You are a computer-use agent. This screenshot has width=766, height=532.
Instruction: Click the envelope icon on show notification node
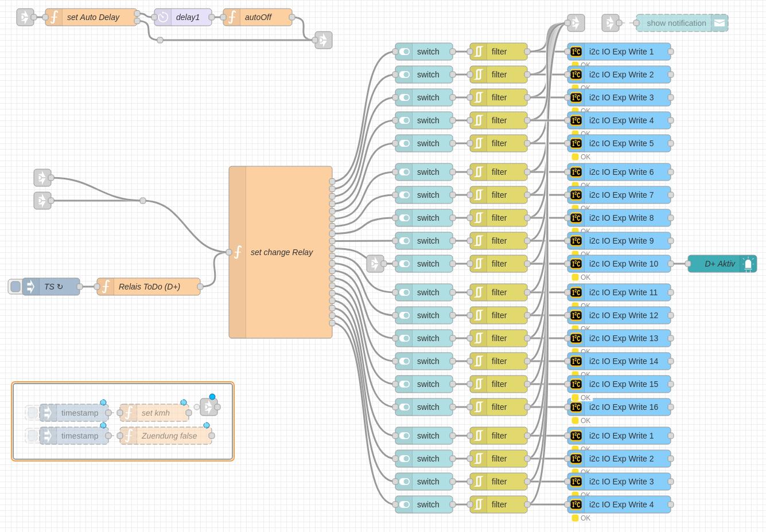(x=720, y=23)
